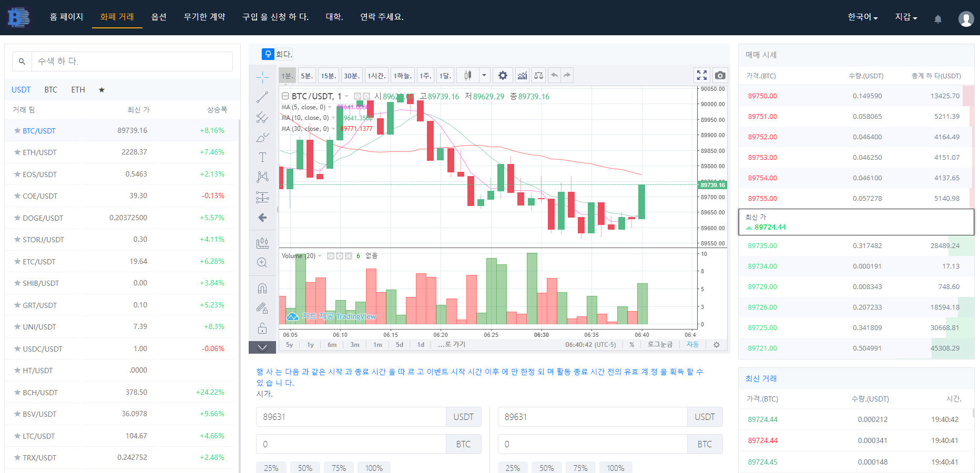Click the 50% amount button on buy side

pyautogui.click(x=305, y=467)
